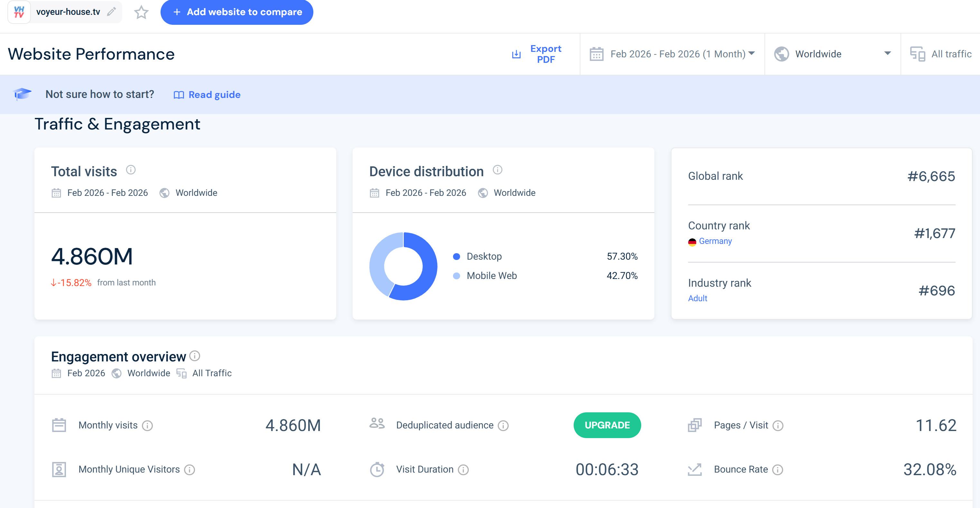This screenshot has width=980, height=508.
Task: Click Pages / Visit info icon
Action: 778,425
